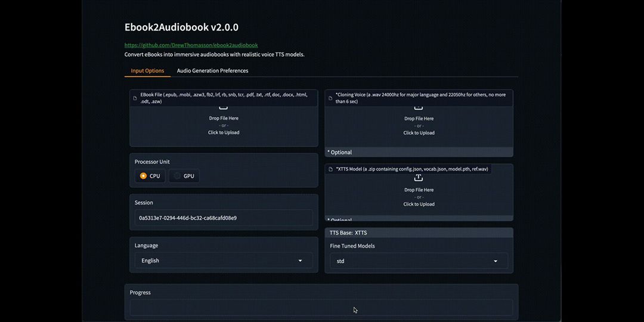Click the file icon beside Cloning Voice label

tap(330, 98)
